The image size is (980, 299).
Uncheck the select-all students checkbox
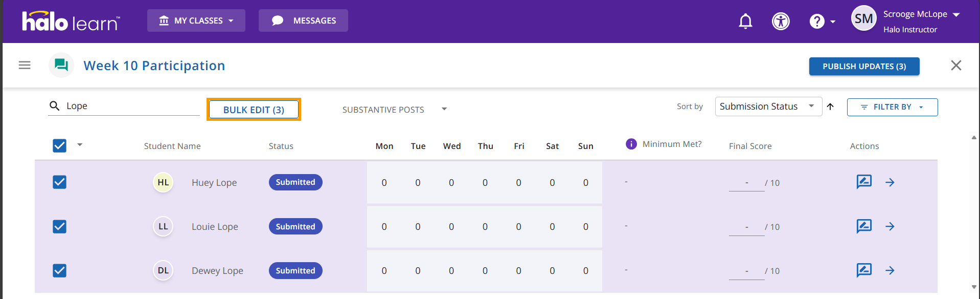pos(60,146)
